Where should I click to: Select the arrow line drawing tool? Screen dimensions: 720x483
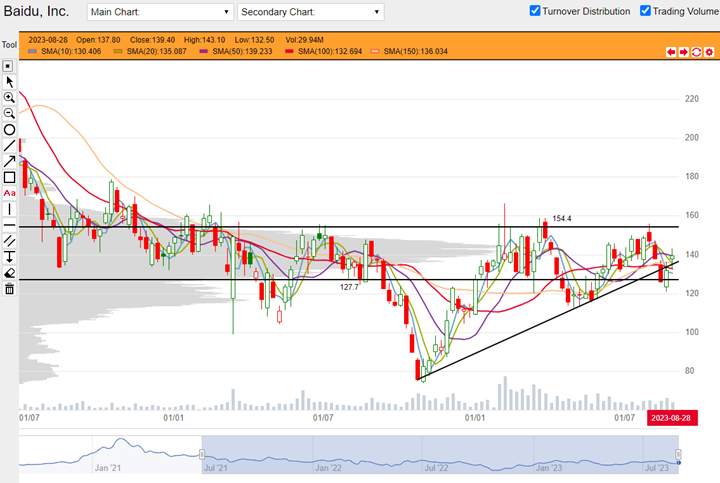pos(9,161)
